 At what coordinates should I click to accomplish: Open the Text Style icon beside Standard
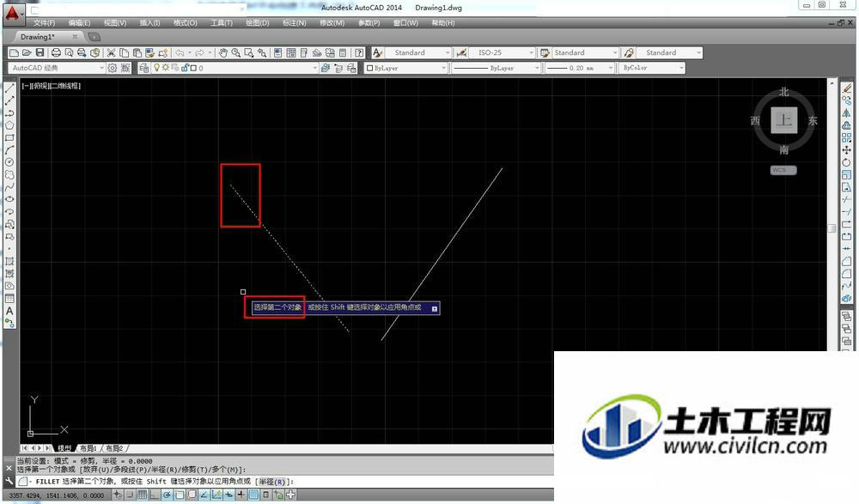click(x=377, y=52)
